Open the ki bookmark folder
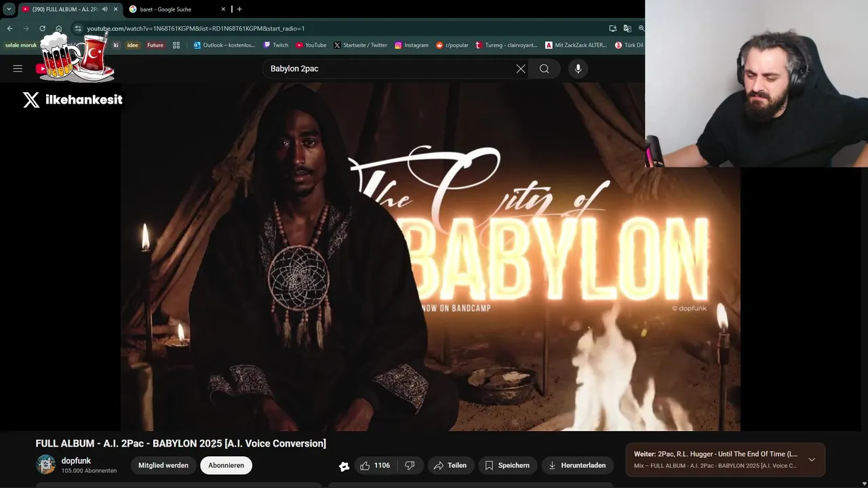868x488 pixels. [116, 45]
